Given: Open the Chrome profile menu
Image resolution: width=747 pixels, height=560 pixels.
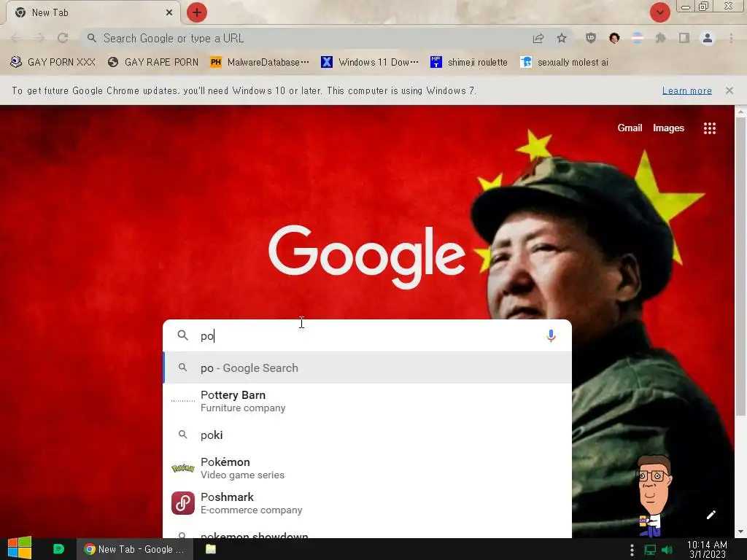Looking at the screenshot, I should pyautogui.click(x=708, y=38).
